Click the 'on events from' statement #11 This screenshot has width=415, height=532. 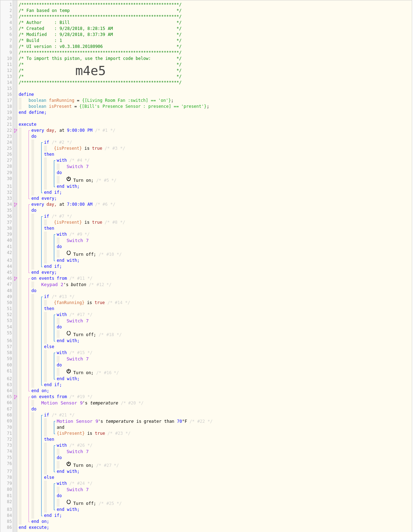(x=49, y=278)
